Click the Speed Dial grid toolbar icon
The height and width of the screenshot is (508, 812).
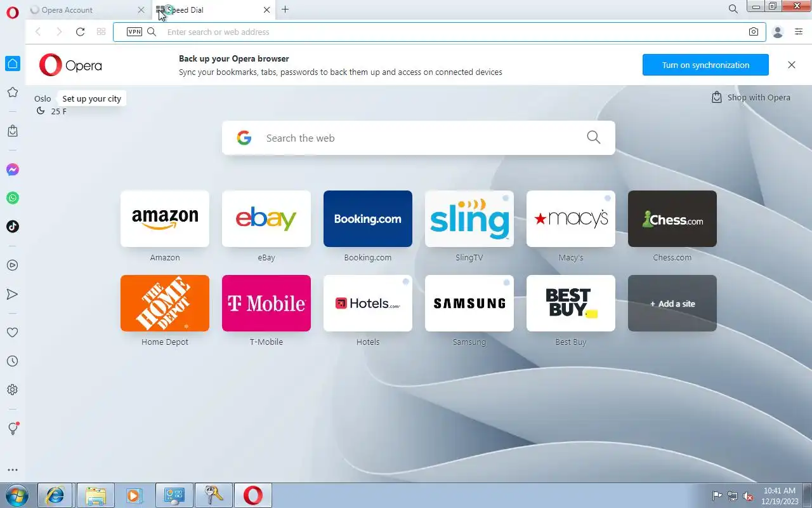101,32
